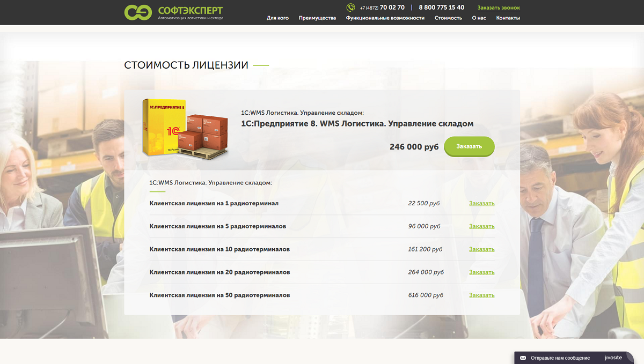Order the license for 1 радиотерминал

click(x=481, y=204)
